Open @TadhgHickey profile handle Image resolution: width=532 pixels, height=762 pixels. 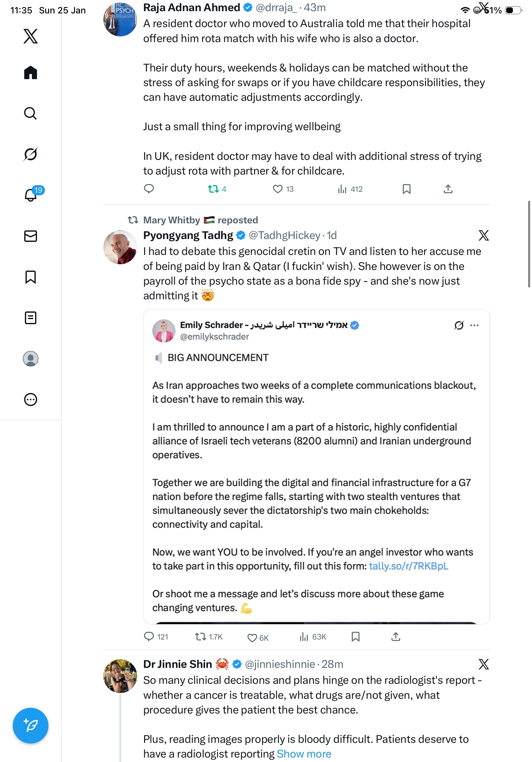[x=284, y=235]
